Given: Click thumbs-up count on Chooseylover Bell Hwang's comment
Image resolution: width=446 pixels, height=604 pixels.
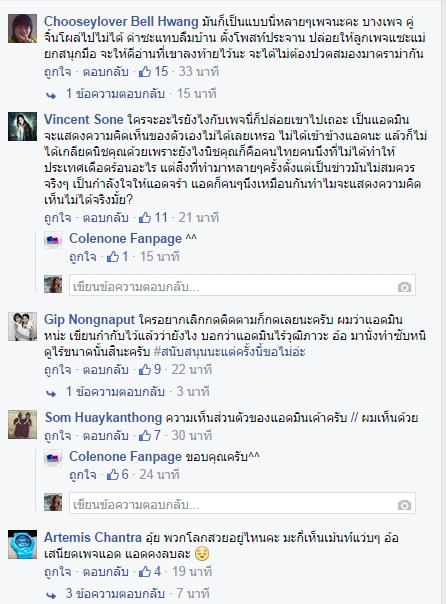Looking at the screenshot, I should 161,71.
